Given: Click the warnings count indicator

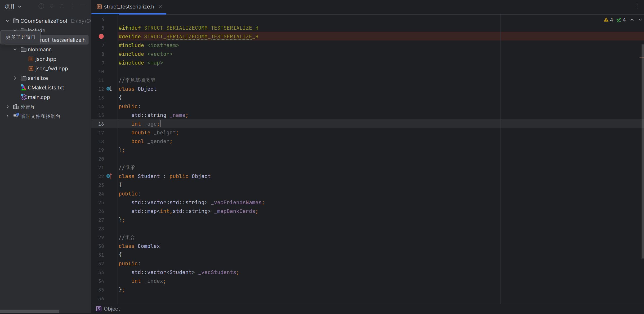Looking at the screenshot, I should (x=608, y=20).
